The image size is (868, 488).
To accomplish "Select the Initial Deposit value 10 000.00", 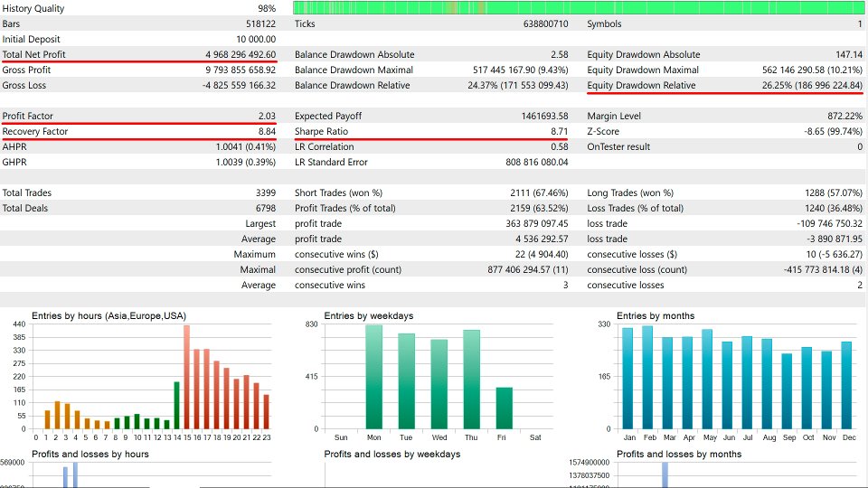I will [x=256, y=39].
